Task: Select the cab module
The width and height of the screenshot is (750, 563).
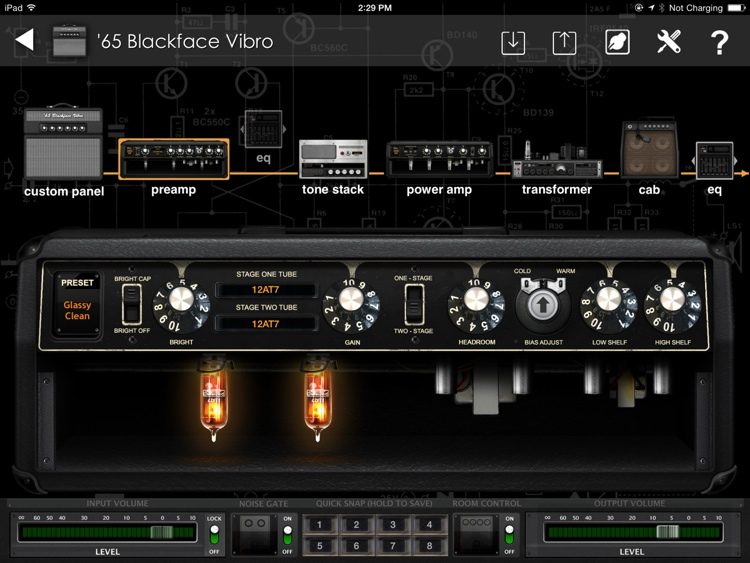Action: click(x=649, y=150)
